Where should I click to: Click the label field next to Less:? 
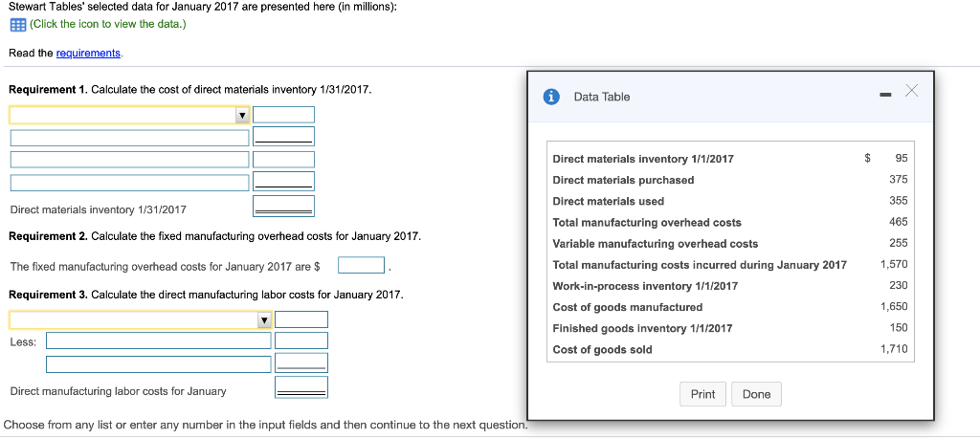(159, 340)
